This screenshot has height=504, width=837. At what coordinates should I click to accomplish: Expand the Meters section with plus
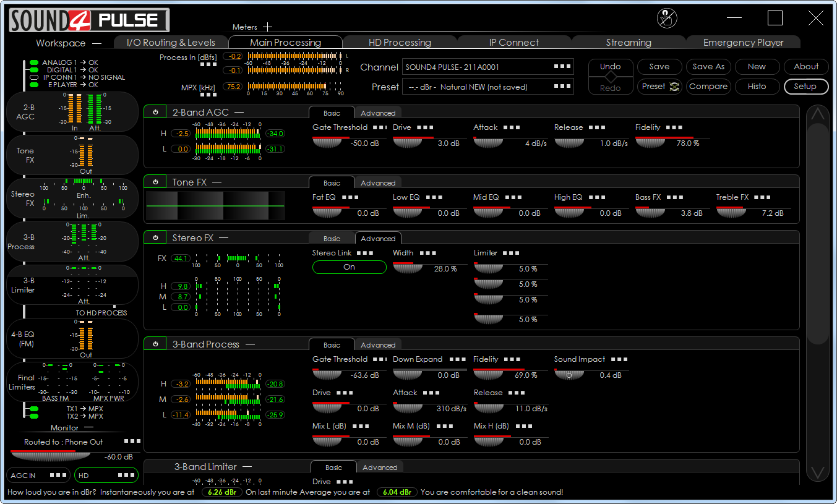(x=267, y=27)
